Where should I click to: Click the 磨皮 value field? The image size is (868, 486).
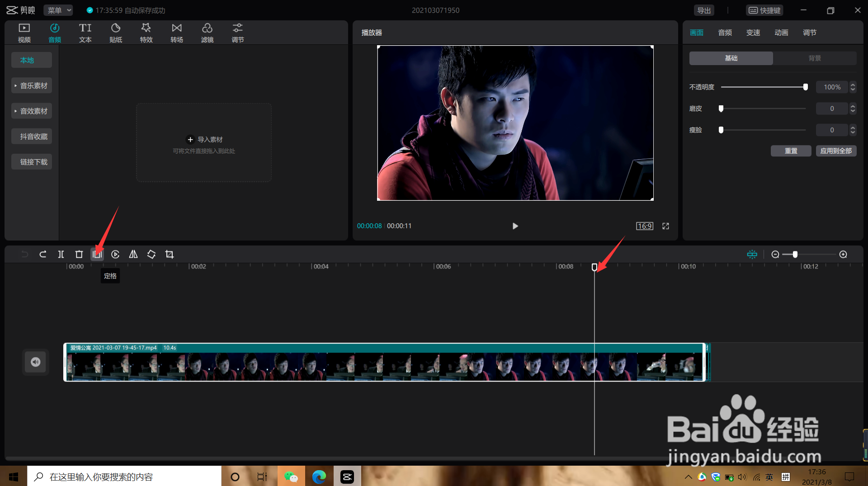[832, 109]
